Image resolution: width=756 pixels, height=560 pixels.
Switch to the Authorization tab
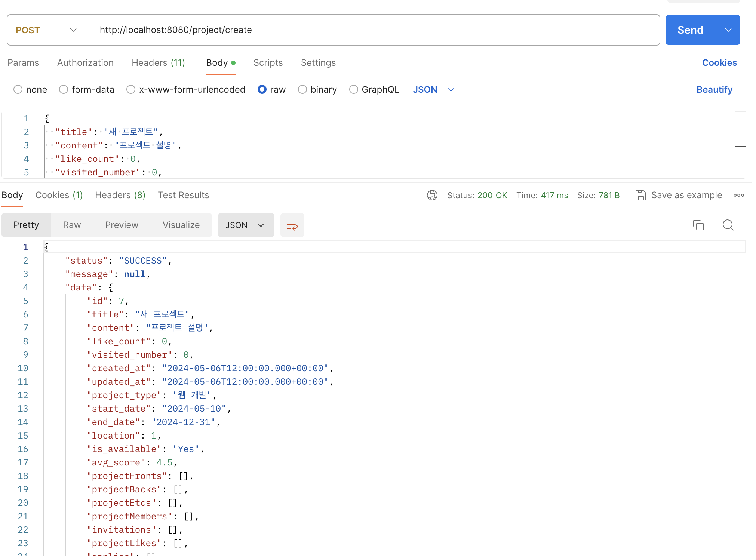[x=85, y=63]
